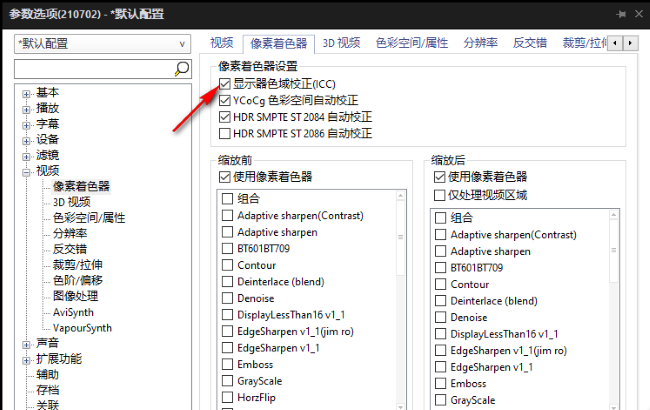The image size is (650, 410).
Task: Toggle 显示器色域校正(ICC) checkbox
Action: (x=225, y=84)
